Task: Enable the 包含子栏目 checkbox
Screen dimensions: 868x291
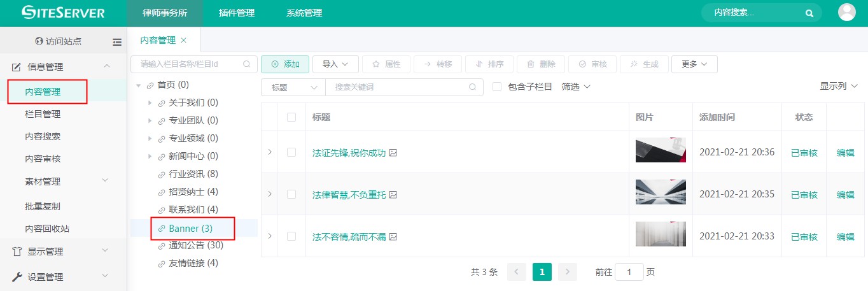Action: tap(497, 87)
